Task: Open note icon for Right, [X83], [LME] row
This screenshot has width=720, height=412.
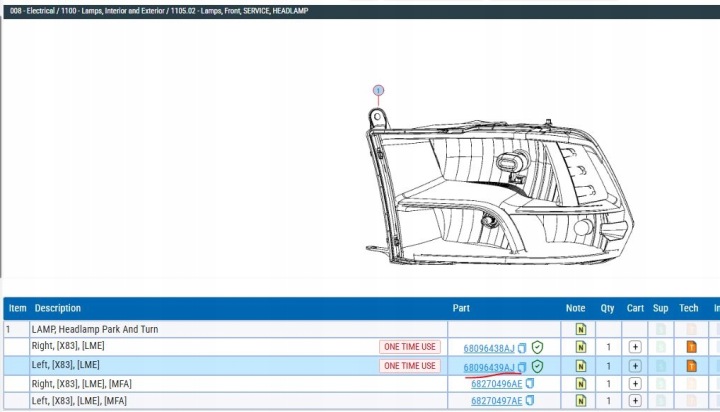Action: (x=581, y=347)
